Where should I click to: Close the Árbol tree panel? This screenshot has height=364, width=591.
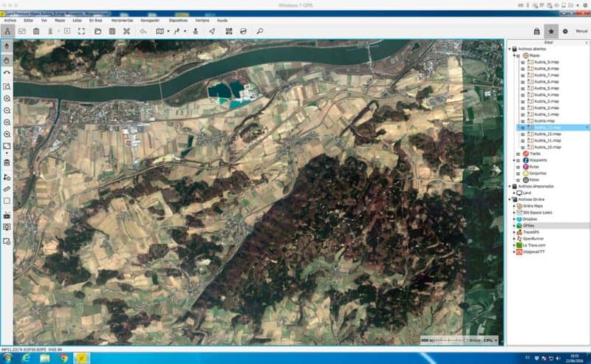[587, 43]
